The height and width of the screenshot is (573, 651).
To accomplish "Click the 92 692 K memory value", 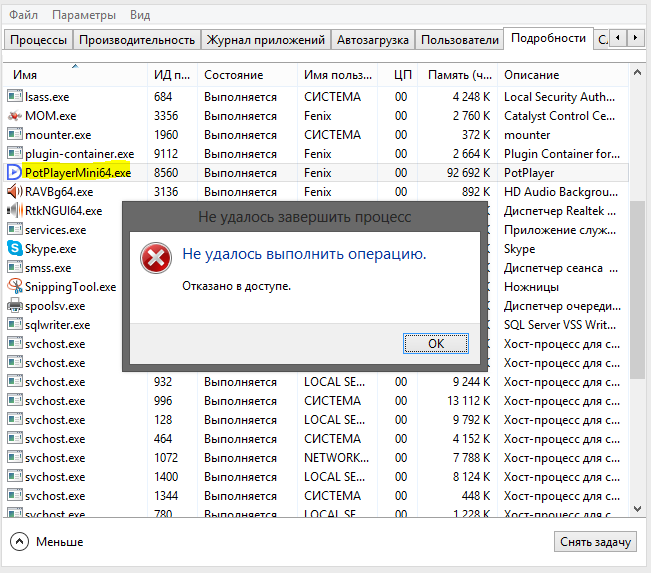I will (468, 173).
